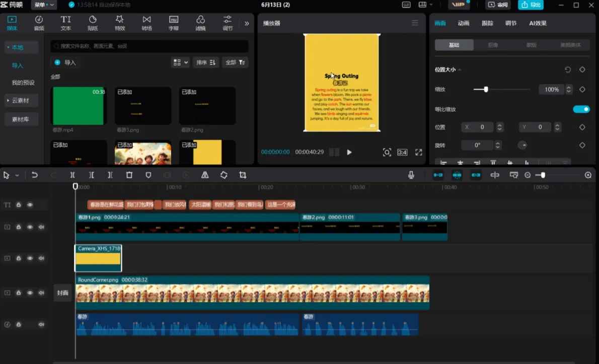Switch to the 动画 animation tab
This screenshot has width=599, height=364.
coord(464,23)
